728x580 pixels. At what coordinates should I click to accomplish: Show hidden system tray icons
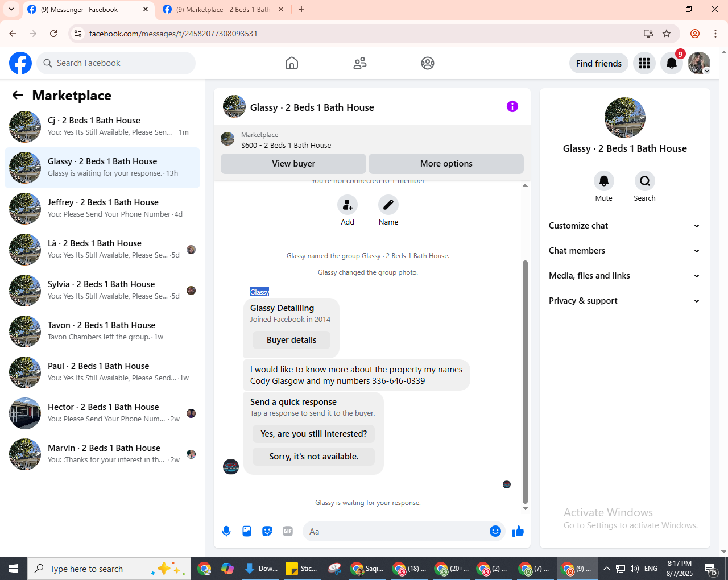[x=607, y=569]
